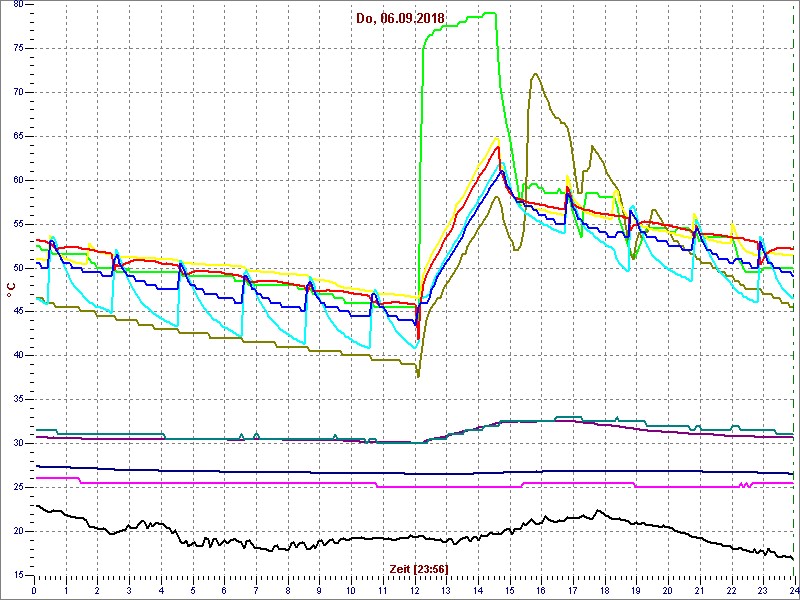Select the 35 value on temperature axis
Screen dimensions: 800x600
coord(17,399)
